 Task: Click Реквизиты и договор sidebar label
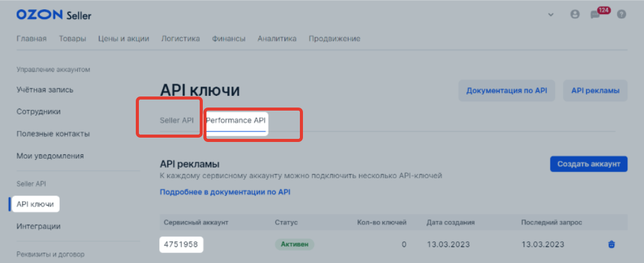(50, 254)
